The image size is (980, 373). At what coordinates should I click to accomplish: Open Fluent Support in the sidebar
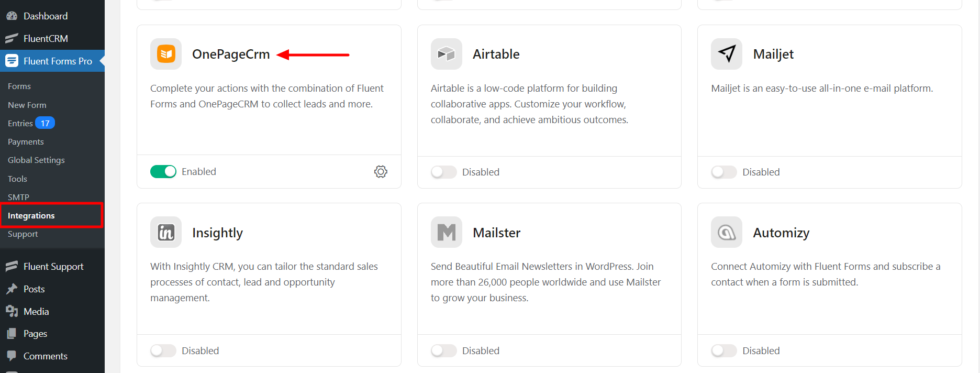point(53,267)
